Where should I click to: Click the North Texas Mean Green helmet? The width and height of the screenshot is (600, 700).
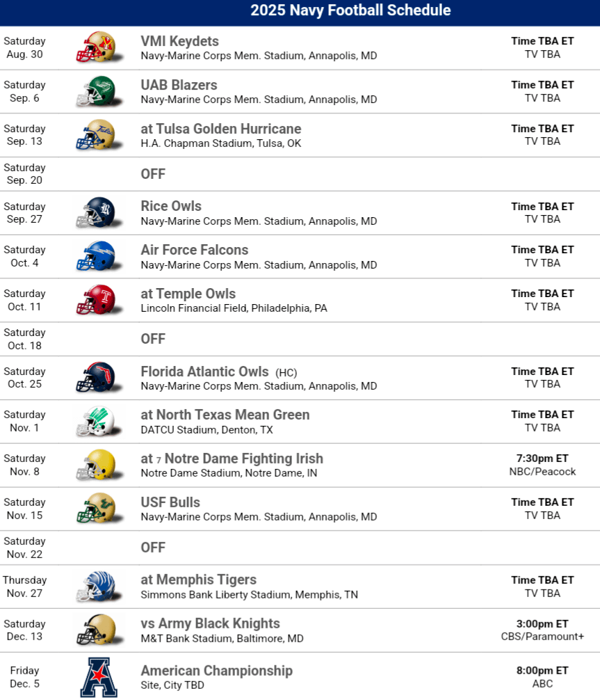coord(96,421)
